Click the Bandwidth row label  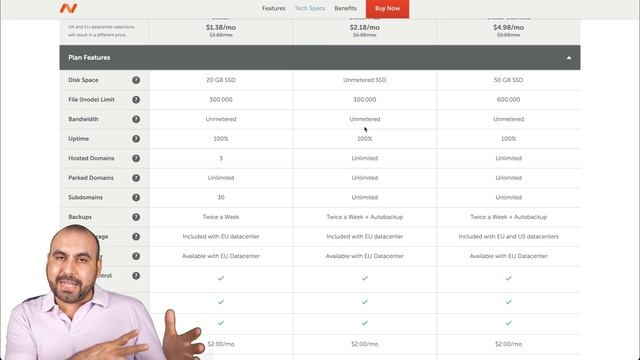point(83,119)
